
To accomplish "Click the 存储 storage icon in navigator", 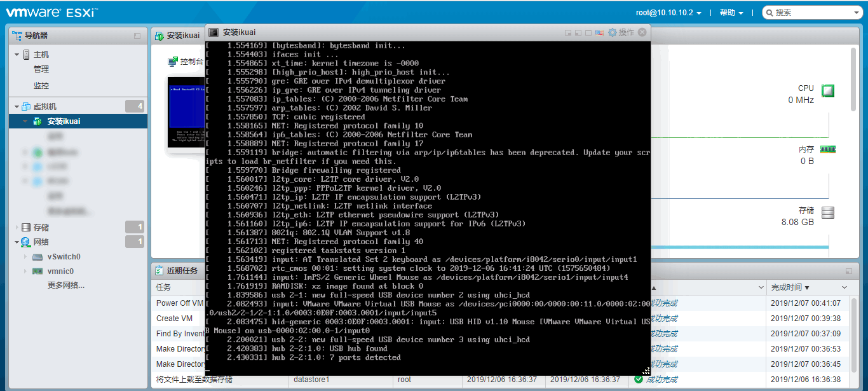I will pyautogui.click(x=26, y=227).
